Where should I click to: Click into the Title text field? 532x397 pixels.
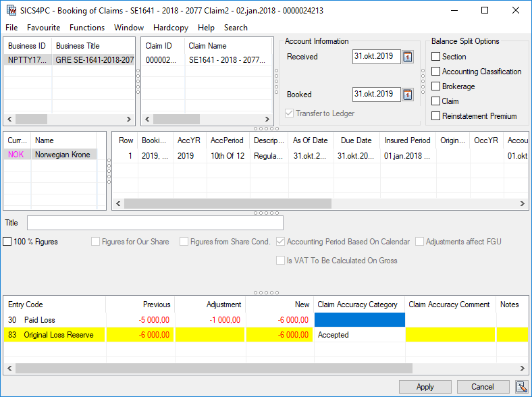tap(155, 223)
